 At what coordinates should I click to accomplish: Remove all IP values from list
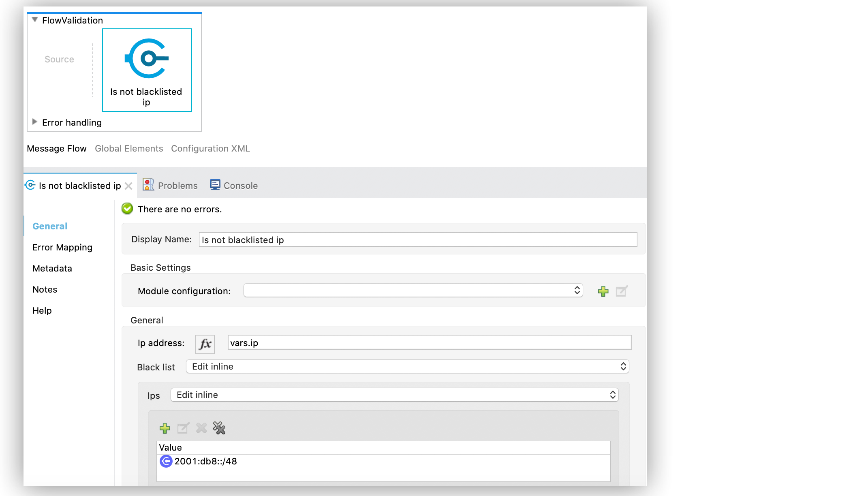point(219,428)
